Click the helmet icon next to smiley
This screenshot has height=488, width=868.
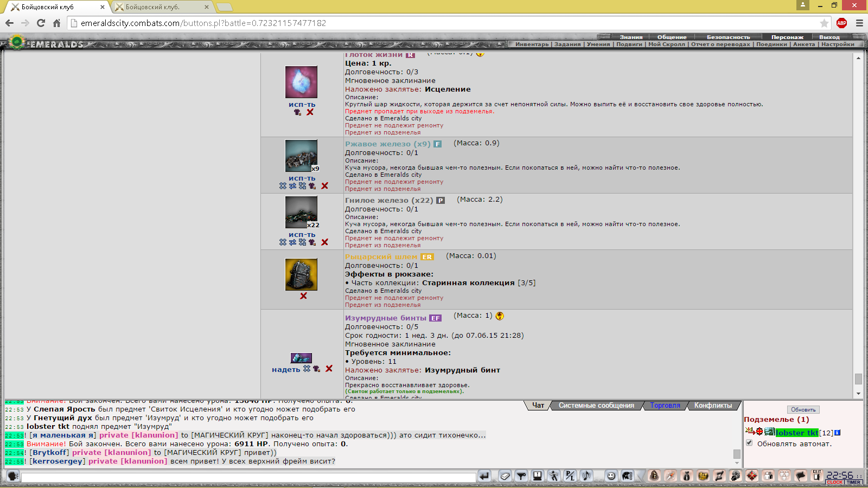(628, 476)
